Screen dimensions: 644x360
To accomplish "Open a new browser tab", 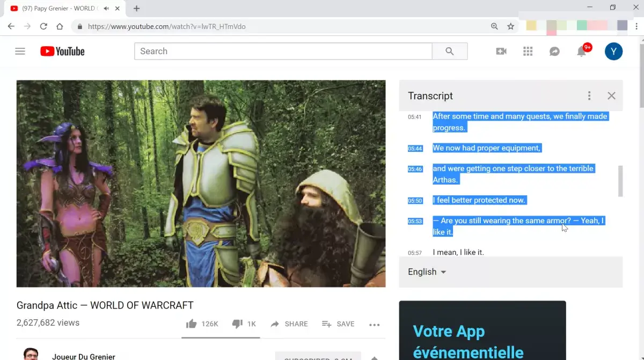I will click(x=136, y=8).
